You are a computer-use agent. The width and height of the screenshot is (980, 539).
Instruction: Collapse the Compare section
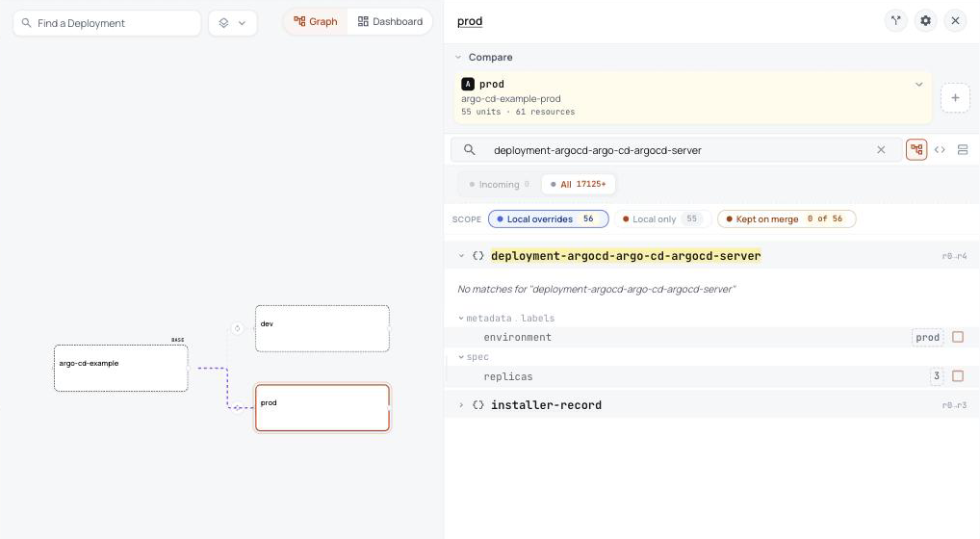(458, 57)
